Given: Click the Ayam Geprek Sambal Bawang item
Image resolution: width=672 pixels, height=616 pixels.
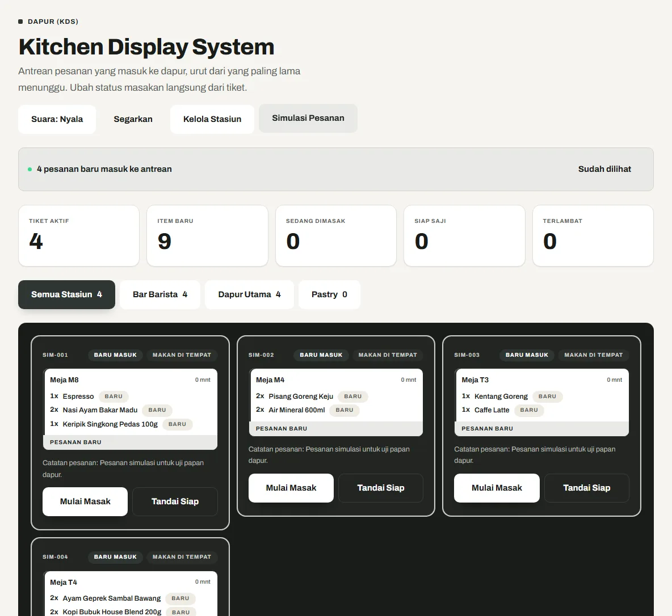Looking at the screenshot, I should (112, 598).
